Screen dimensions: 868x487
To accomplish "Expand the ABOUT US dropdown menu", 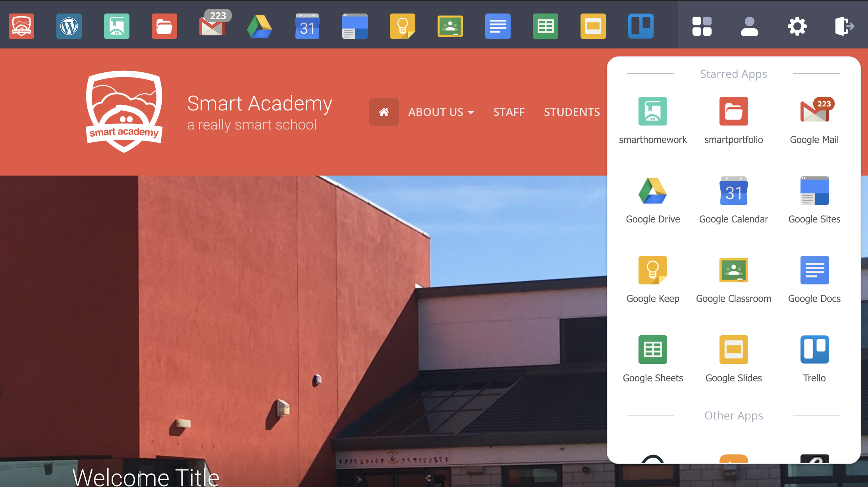I will click(441, 112).
